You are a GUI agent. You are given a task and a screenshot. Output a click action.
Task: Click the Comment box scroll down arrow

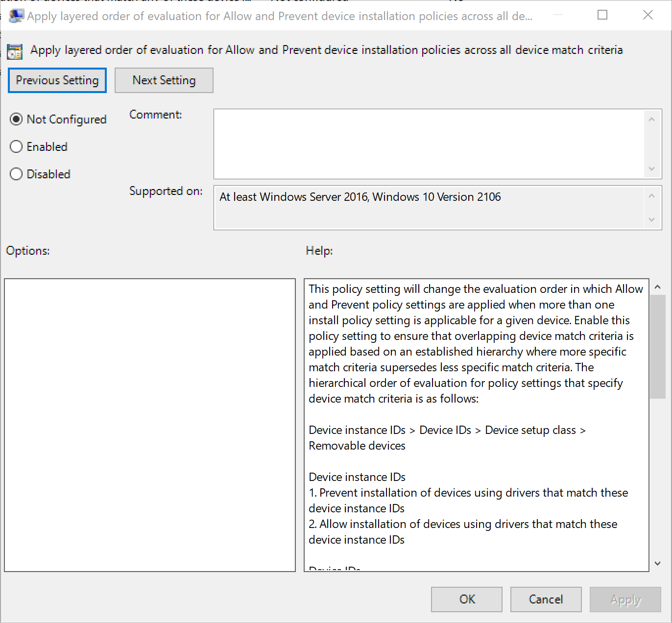(651, 169)
